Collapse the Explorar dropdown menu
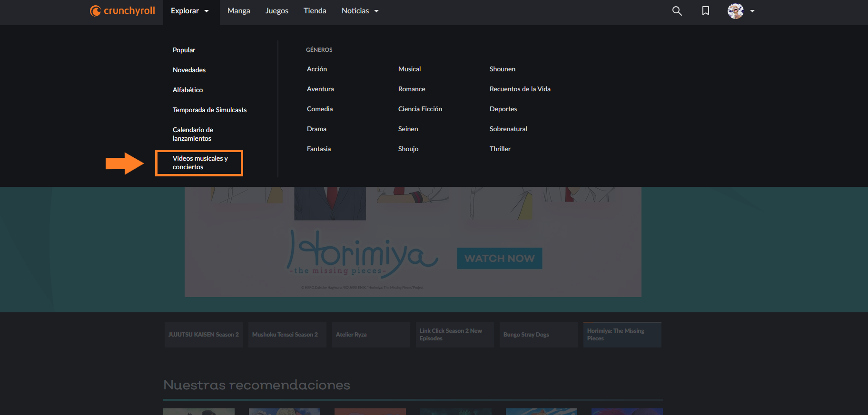868x415 pixels. pyautogui.click(x=191, y=11)
